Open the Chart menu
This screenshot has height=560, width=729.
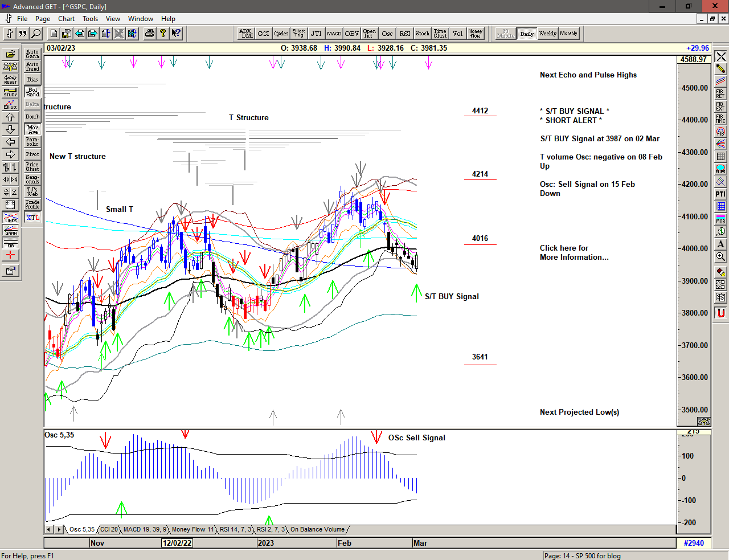click(x=66, y=19)
